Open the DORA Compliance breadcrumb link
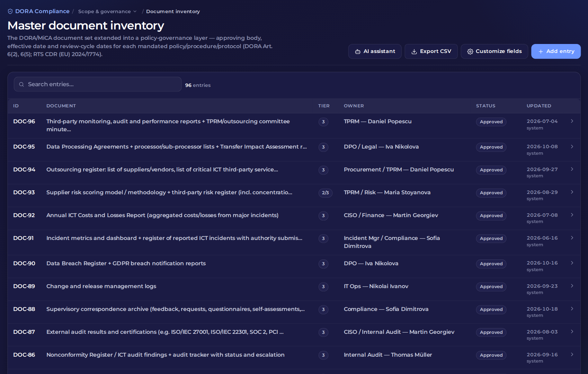This screenshot has width=588, height=374. coord(42,11)
